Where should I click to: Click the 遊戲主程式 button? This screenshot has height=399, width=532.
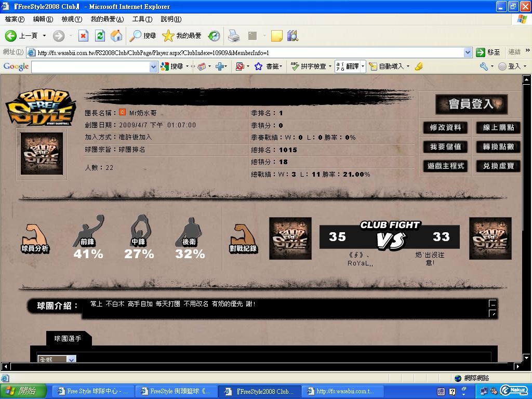(x=445, y=166)
